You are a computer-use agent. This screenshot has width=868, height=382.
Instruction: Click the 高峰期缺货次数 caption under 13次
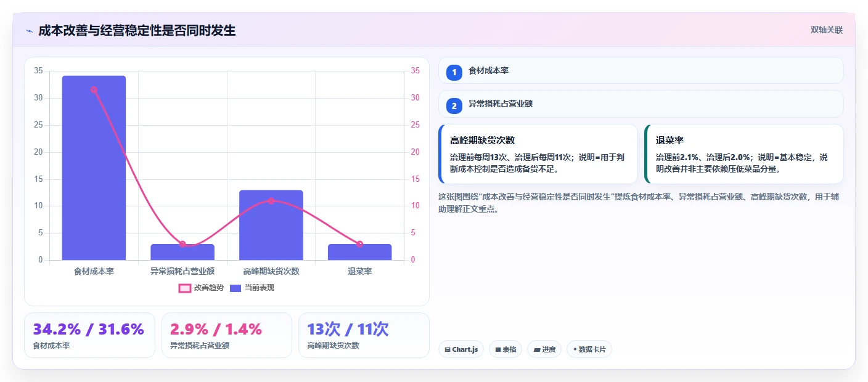tap(333, 346)
